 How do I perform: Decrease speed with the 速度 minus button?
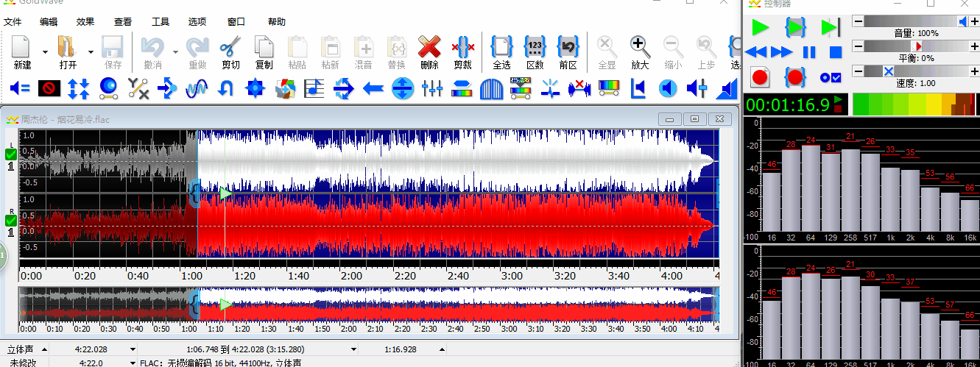858,71
